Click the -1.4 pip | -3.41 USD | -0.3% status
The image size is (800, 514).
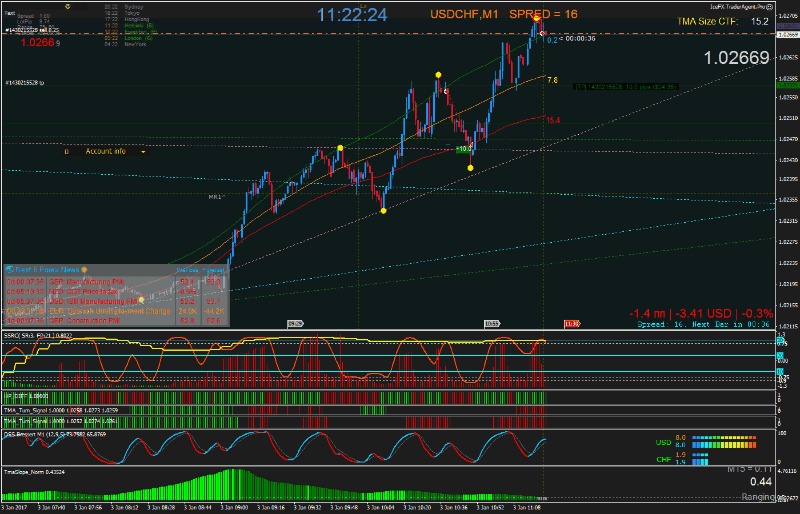pyautogui.click(x=701, y=313)
